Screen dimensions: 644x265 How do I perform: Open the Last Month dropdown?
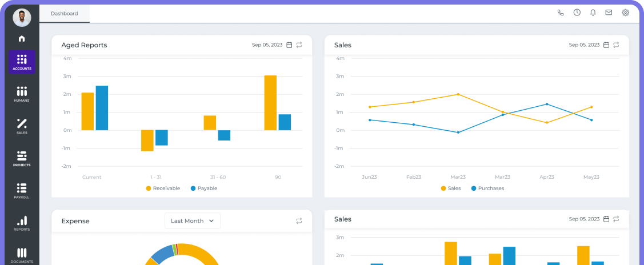(x=193, y=220)
